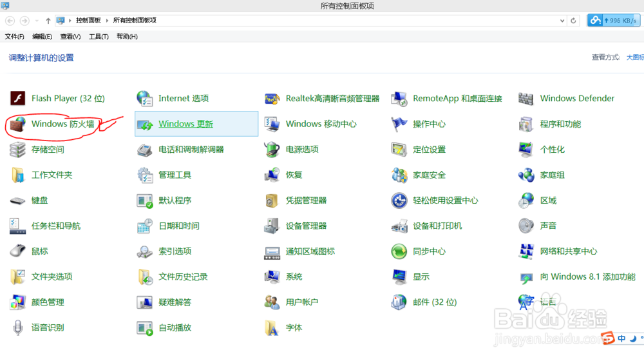
Task: Open the 工作文件夹 icon
Action: [x=17, y=175]
